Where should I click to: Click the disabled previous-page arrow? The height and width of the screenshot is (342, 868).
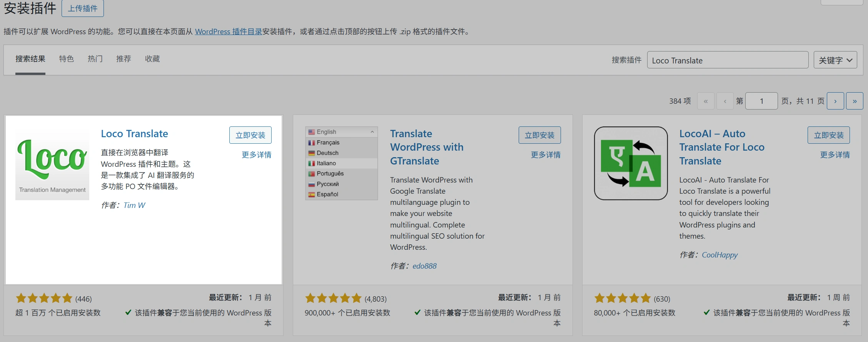coord(725,101)
